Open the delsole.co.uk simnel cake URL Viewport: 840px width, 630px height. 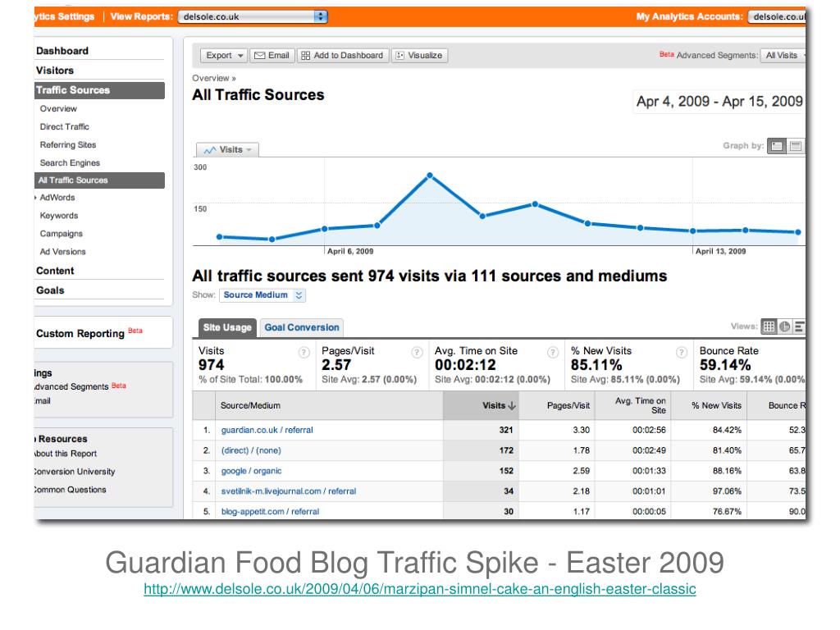click(x=419, y=589)
